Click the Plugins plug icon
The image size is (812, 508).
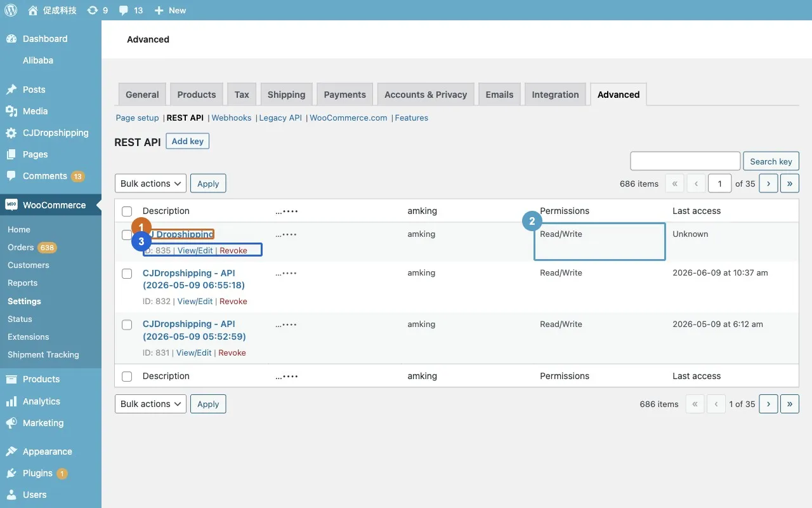11,473
